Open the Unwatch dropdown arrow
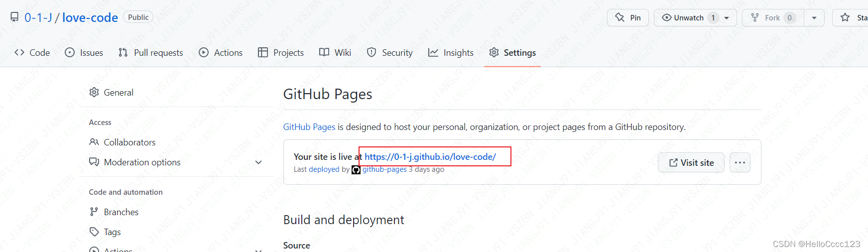The height and width of the screenshot is (252, 868). click(x=727, y=17)
